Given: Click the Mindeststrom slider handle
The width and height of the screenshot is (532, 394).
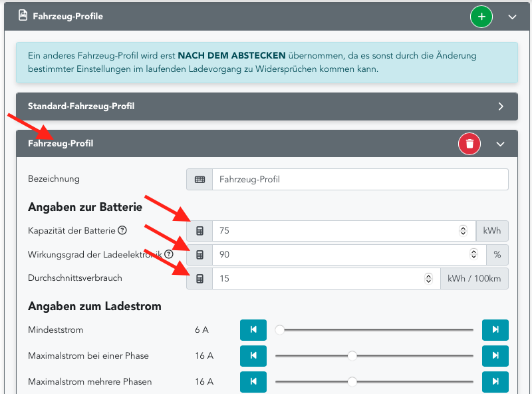Looking at the screenshot, I should pos(279,329).
